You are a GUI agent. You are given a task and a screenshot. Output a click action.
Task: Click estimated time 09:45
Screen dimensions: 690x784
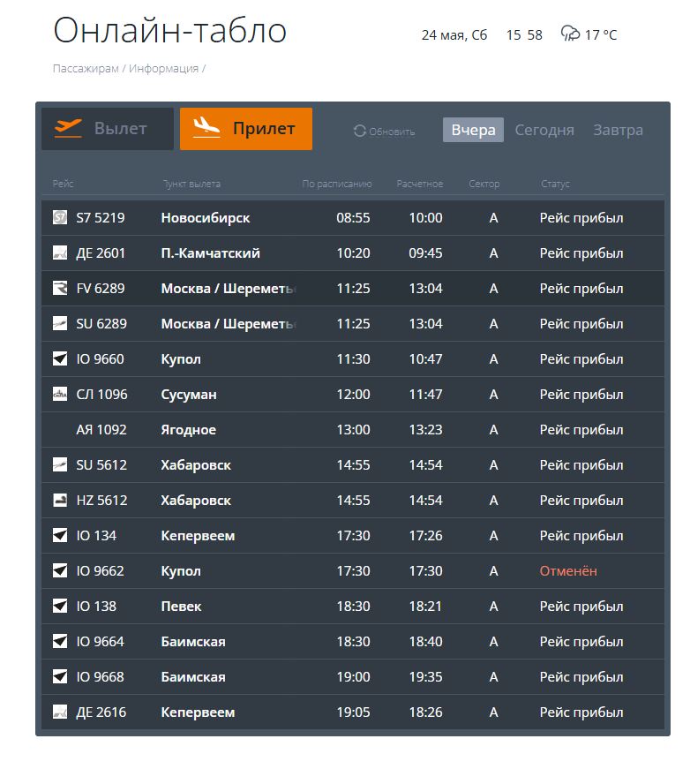coord(425,253)
